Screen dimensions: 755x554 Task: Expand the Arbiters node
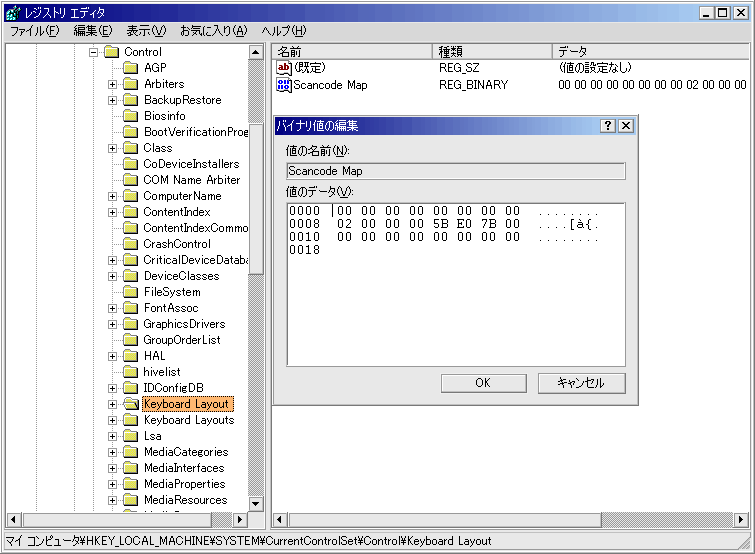(112, 84)
